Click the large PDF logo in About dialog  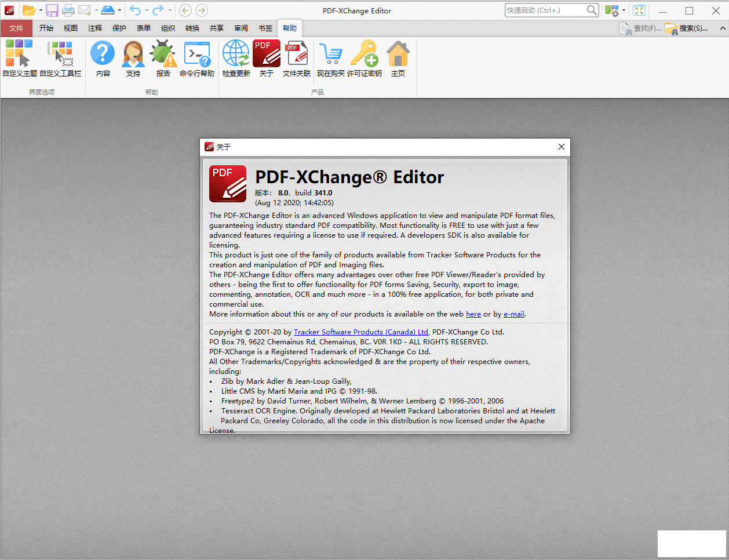click(228, 184)
